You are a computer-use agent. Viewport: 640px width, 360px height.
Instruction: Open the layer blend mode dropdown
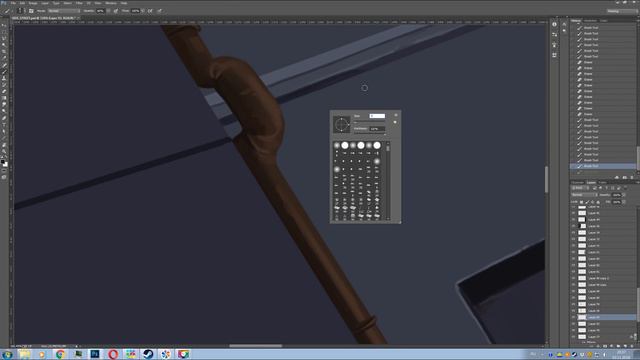(584, 195)
